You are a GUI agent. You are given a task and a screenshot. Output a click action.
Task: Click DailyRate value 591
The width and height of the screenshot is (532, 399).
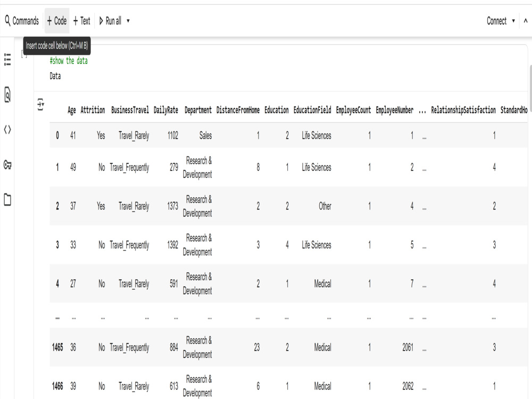pos(174,284)
